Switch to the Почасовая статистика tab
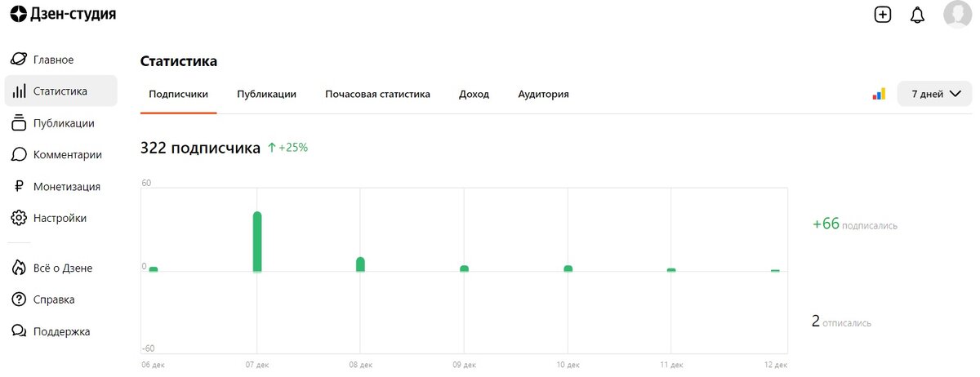 (377, 94)
